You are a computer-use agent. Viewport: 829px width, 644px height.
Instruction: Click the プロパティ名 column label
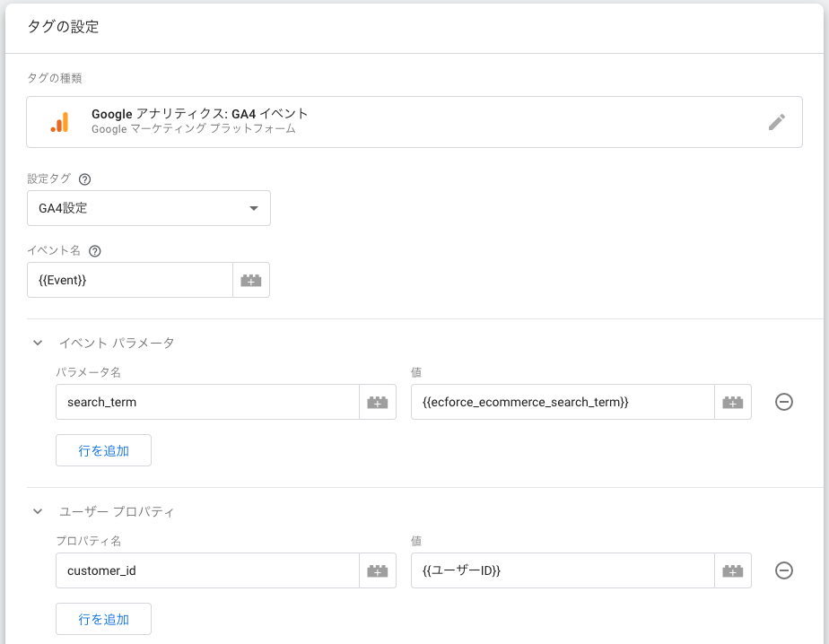pos(88,541)
